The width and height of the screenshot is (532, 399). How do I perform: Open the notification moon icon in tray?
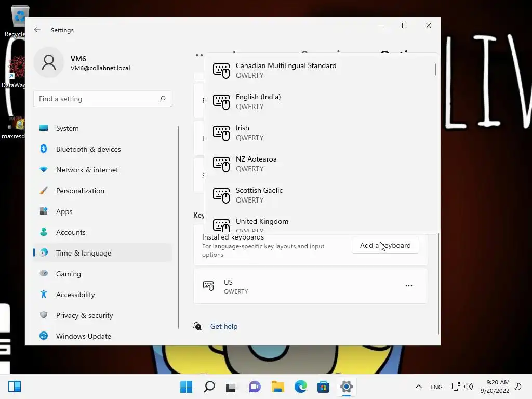point(518,387)
